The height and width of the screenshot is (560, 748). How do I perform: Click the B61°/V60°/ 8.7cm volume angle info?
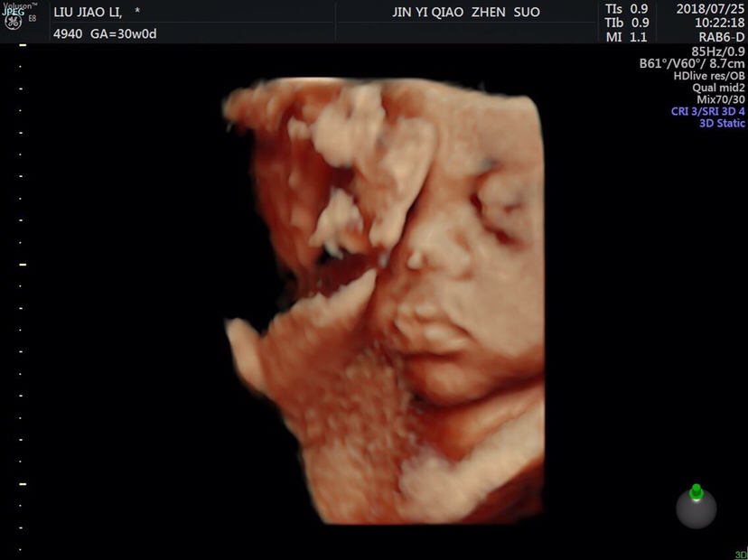692,64
